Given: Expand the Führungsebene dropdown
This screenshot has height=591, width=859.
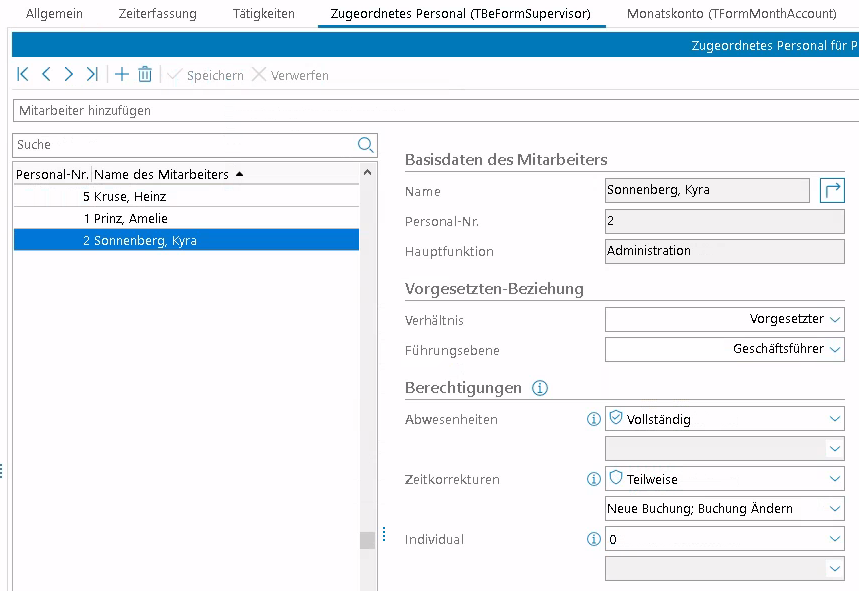Looking at the screenshot, I should point(835,350).
